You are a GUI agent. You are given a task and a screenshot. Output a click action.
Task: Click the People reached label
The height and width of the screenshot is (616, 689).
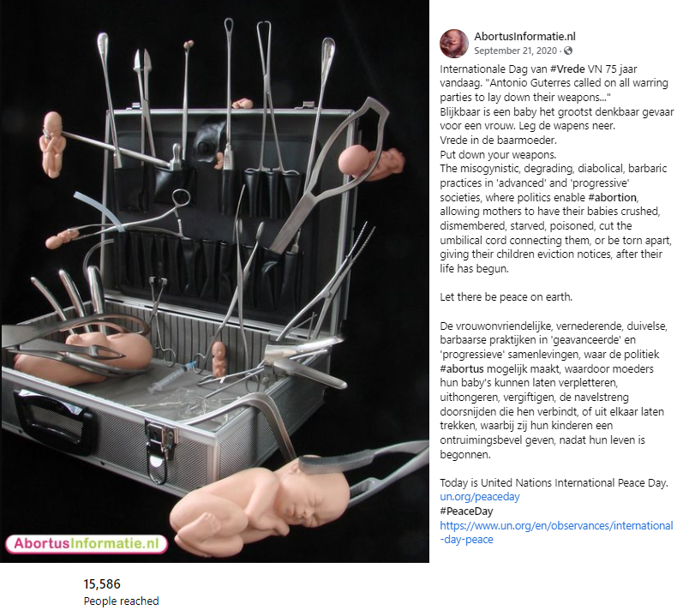coord(122,601)
